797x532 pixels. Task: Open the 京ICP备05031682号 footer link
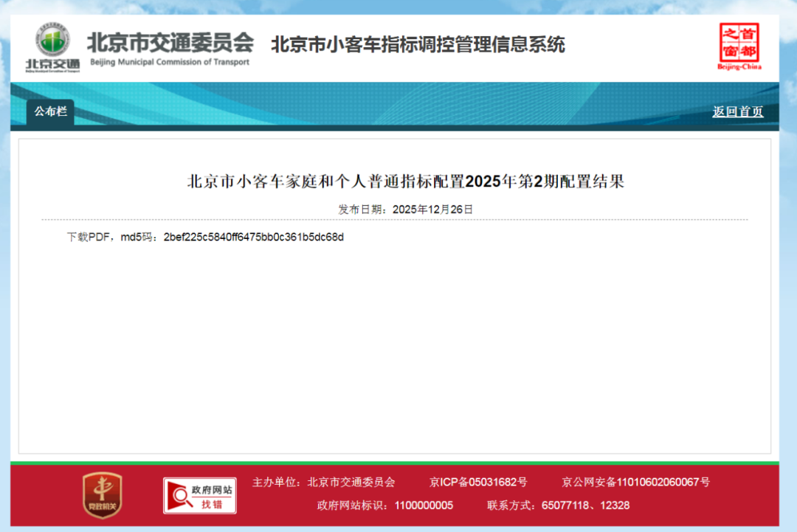point(478,483)
